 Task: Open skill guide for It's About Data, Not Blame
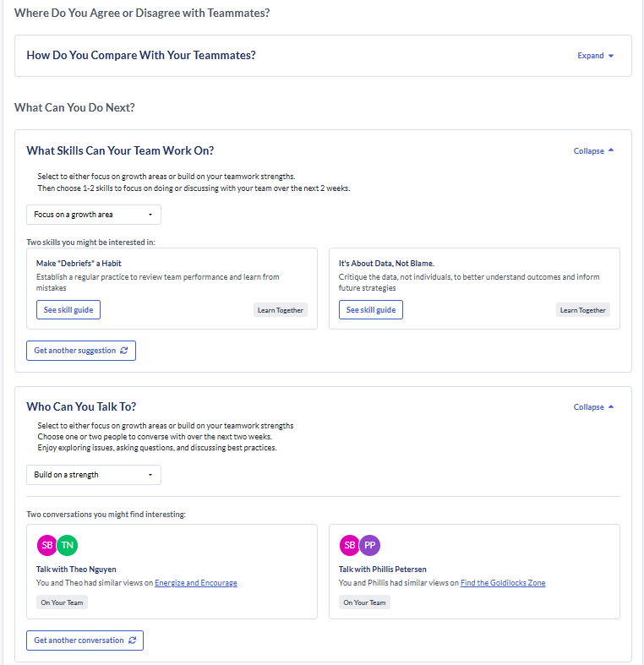click(371, 310)
